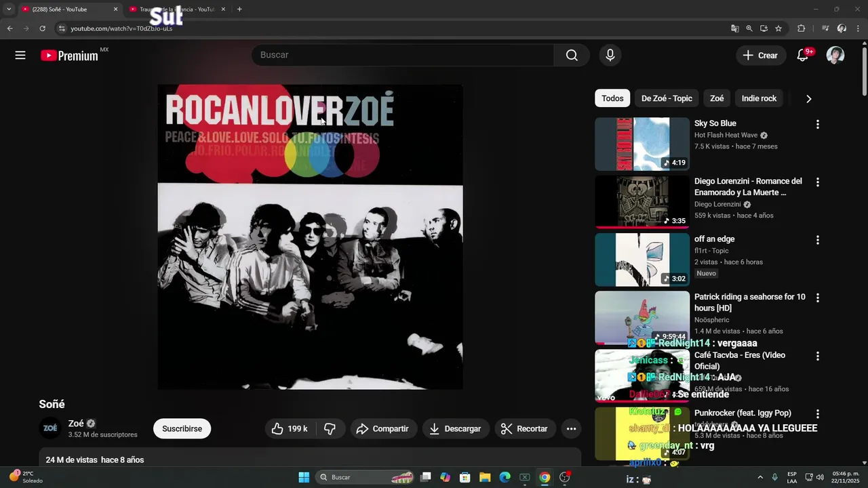
Task: Click the browser address bar URL
Action: click(x=121, y=28)
